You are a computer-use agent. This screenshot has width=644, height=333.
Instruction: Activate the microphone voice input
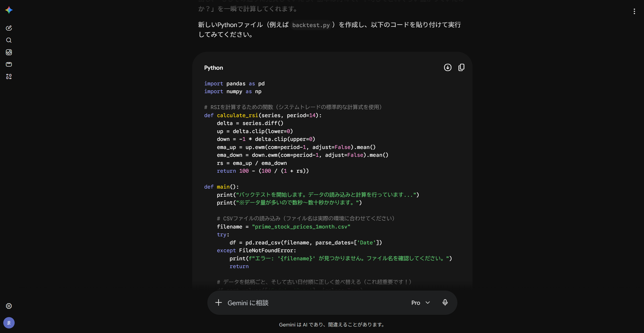(x=445, y=302)
